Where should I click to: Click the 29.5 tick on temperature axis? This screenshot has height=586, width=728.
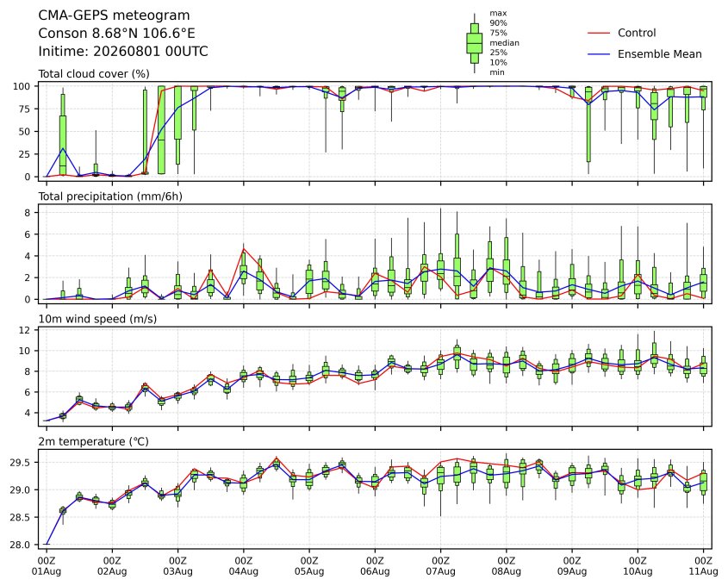pyautogui.click(x=20, y=463)
